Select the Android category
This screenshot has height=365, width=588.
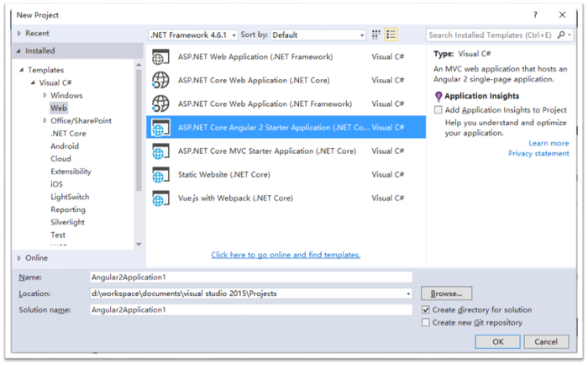65,146
